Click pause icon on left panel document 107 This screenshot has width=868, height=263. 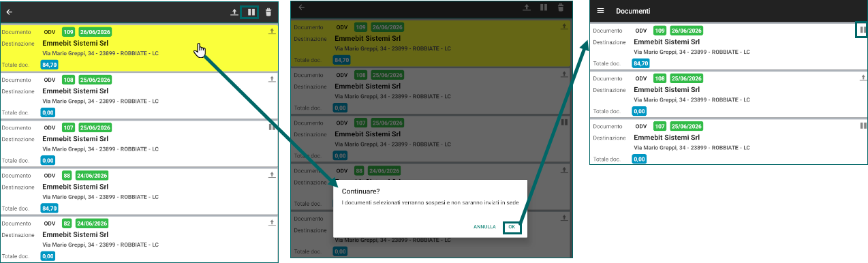coord(272,126)
